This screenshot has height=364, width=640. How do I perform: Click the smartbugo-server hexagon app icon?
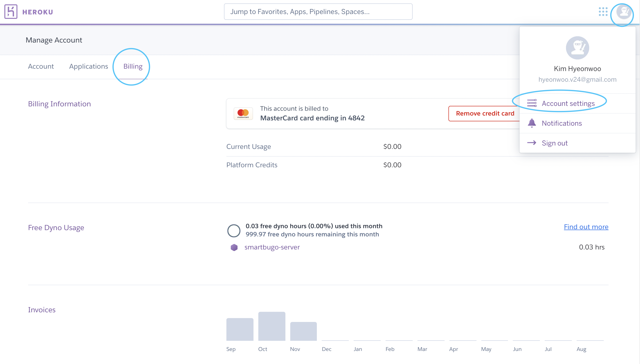[234, 247]
